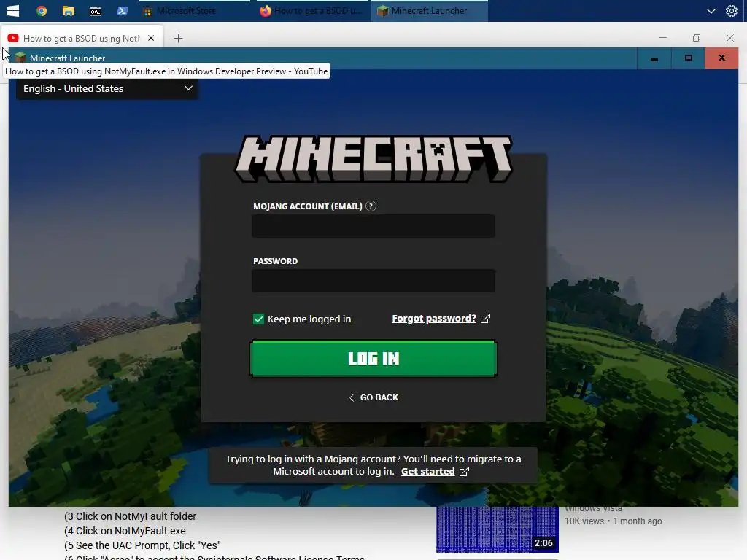
Task: Focus the Password input field
Action: 373,281
